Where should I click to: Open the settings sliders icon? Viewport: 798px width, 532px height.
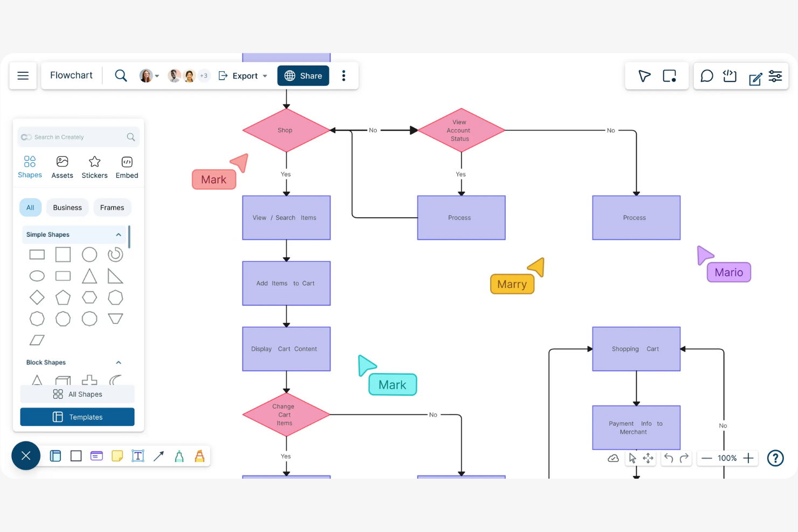tap(775, 76)
